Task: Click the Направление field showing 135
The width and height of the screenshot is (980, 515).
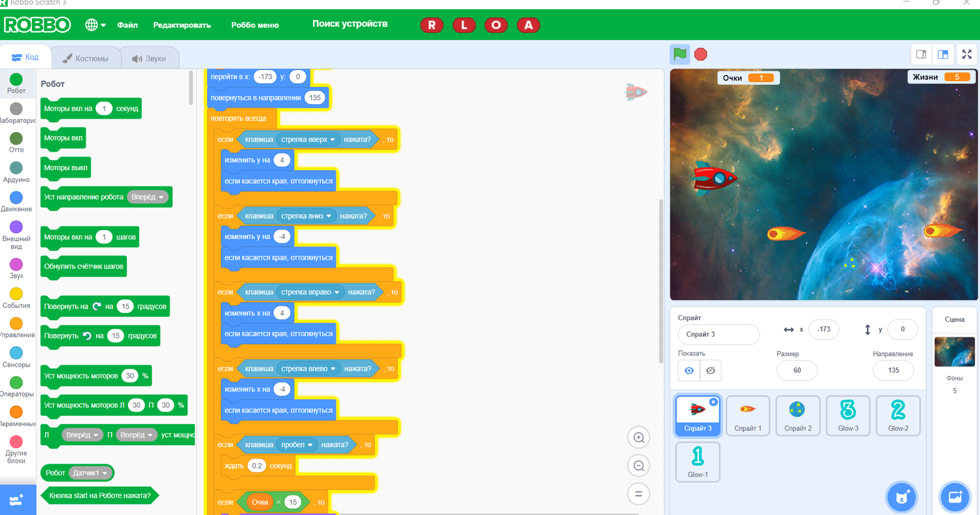Action: (x=893, y=370)
